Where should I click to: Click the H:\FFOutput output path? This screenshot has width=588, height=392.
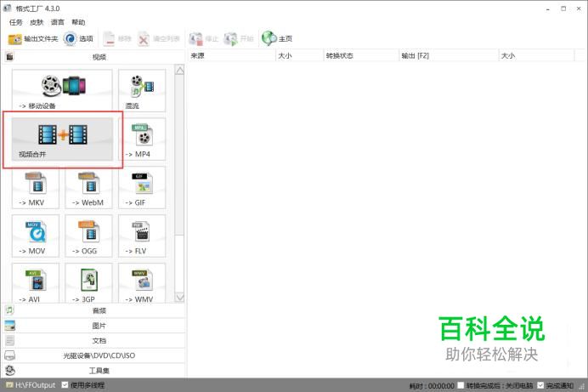pyautogui.click(x=31, y=385)
